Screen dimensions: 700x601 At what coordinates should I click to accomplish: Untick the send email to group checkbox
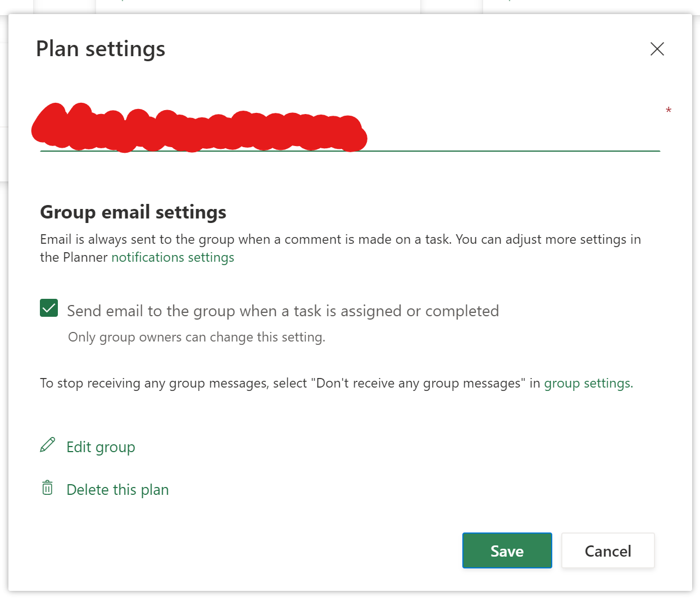pyautogui.click(x=49, y=308)
